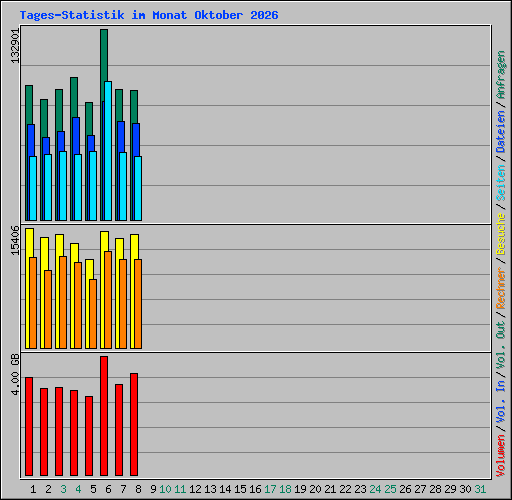Click day number 6 on the x-axis

point(108,489)
